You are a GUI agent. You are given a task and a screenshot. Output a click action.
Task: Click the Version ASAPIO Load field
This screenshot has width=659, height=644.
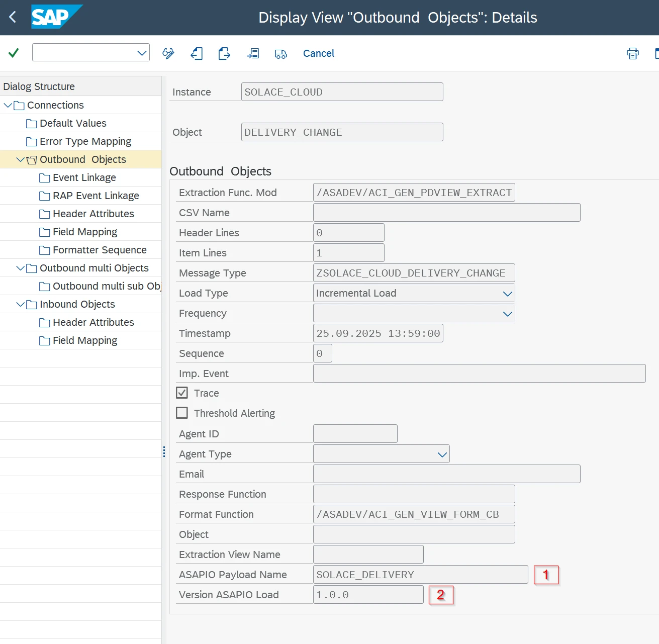[368, 595]
